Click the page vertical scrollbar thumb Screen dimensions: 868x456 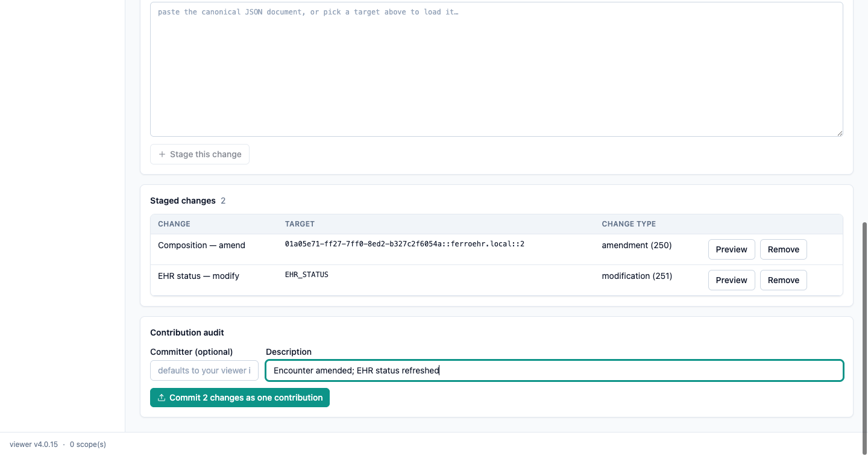point(864,337)
